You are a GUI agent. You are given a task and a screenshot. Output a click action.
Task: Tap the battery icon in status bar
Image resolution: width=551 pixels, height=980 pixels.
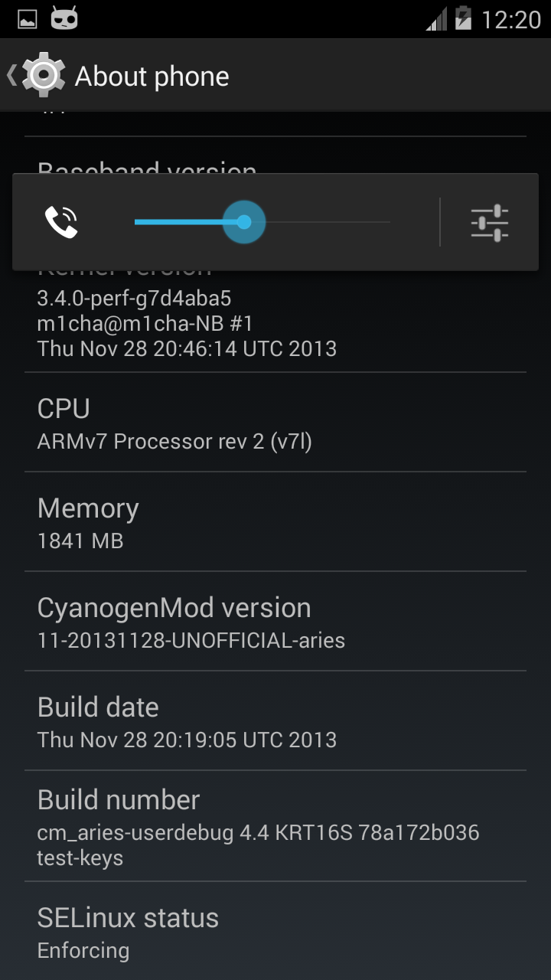464,18
